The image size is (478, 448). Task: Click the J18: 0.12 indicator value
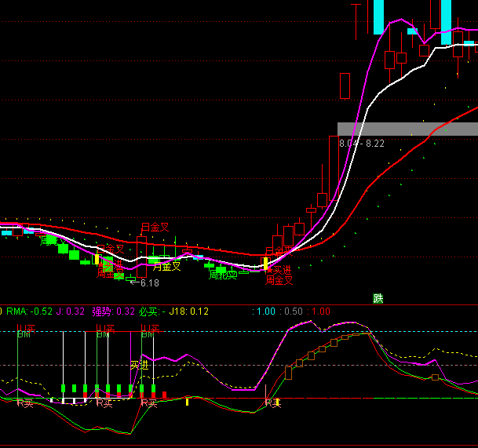tap(188, 311)
